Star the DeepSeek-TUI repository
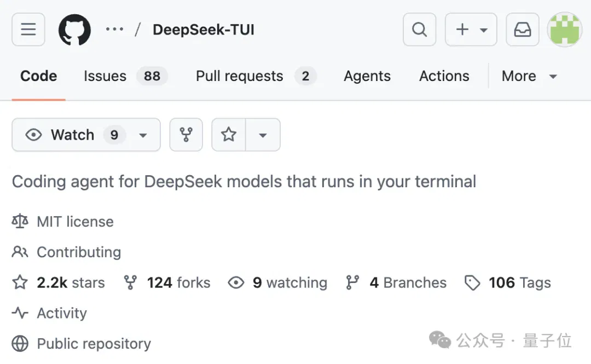The height and width of the screenshot is (364, 591). (x=229, y=135)
